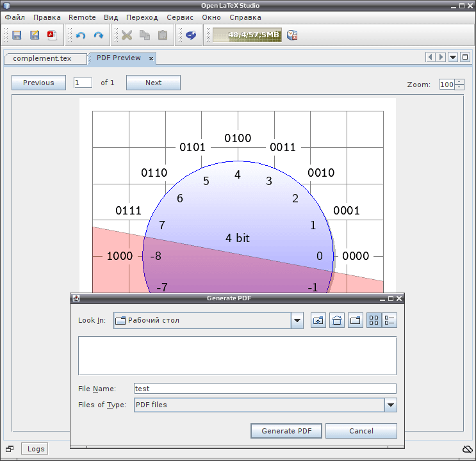The width and height of the screenshot is (476, 461).
Task: Open the Окно menu
Action: 211,17
